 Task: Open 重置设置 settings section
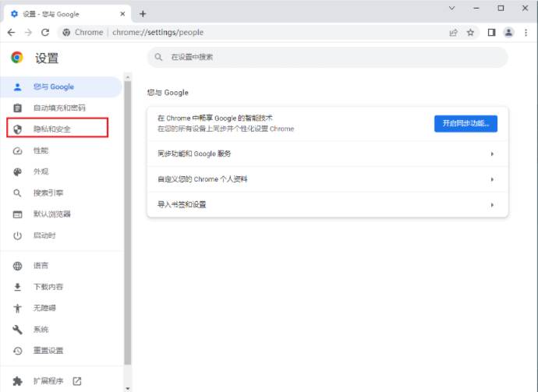61,351
